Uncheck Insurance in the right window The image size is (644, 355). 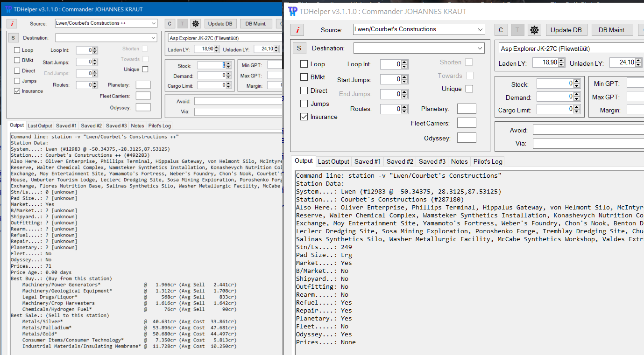coord(304,117)
